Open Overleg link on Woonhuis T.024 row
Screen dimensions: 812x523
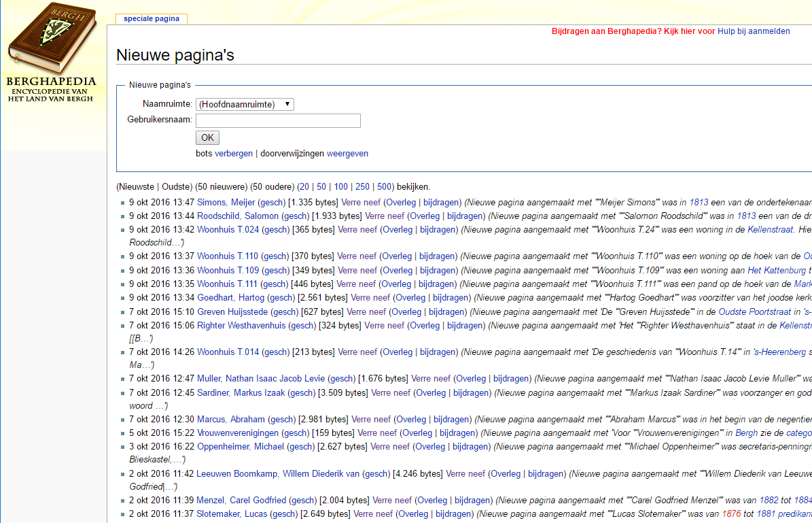tap(398, 230)
